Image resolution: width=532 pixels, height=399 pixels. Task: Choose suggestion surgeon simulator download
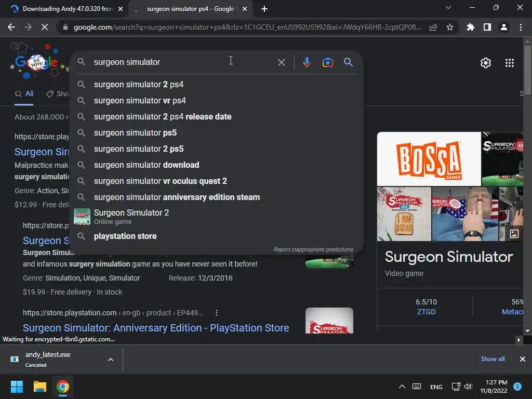(217, 165)
